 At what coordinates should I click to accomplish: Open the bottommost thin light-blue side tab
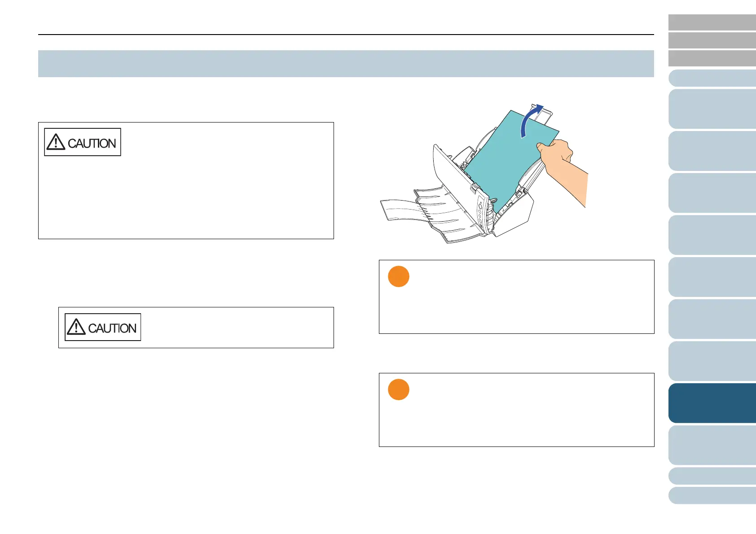tap(712, 496)
